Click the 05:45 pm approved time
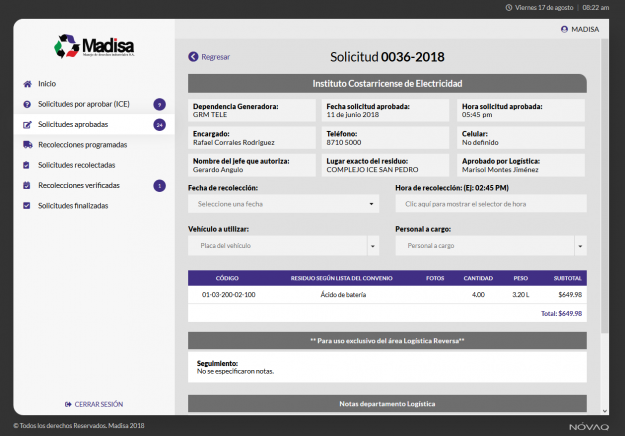 tap(477, 115)
